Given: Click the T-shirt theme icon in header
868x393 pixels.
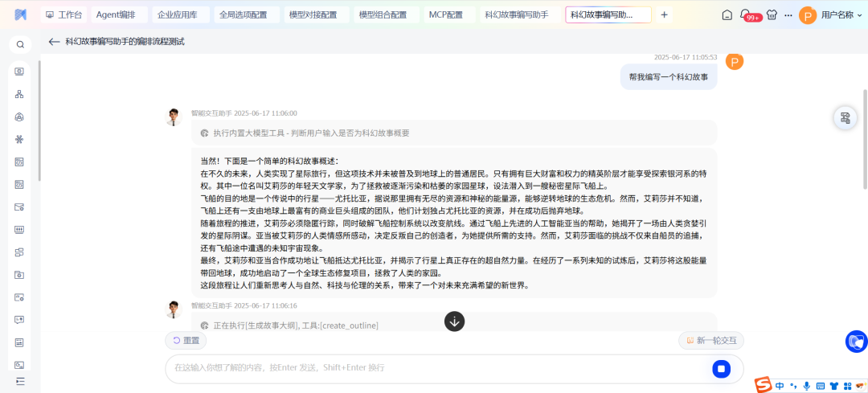Looking at the screenshot, I should 772,14.
